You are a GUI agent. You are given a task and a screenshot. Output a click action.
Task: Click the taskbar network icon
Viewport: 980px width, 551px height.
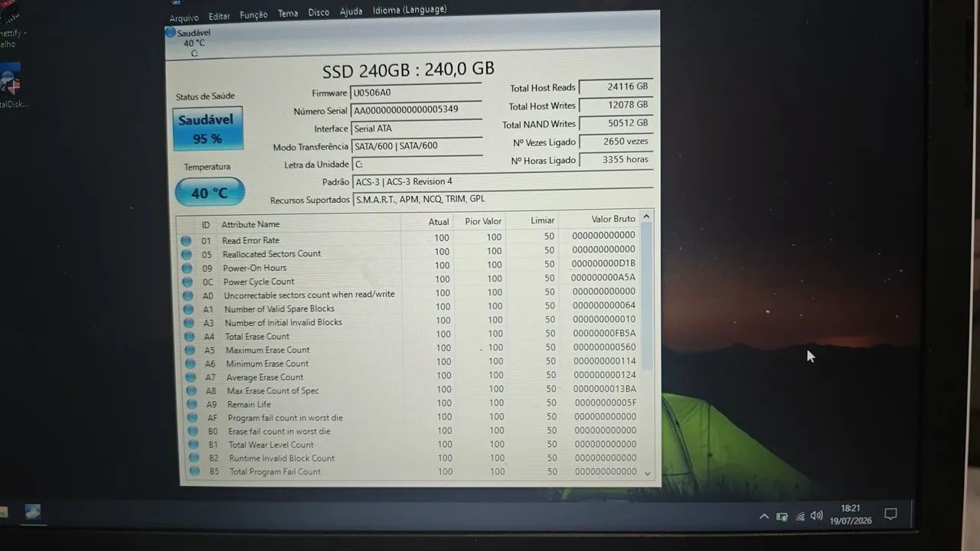[799, 517]
